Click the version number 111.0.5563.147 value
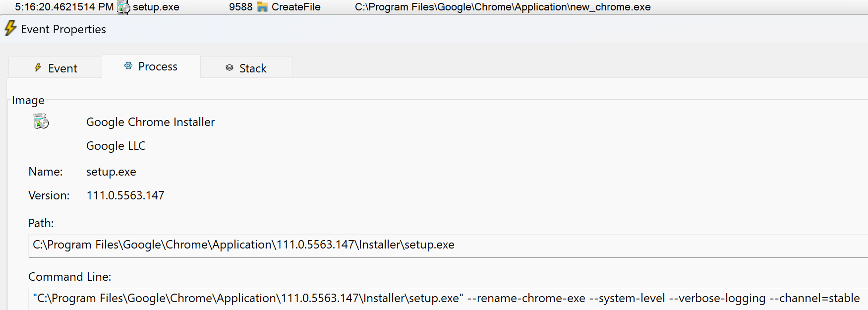868x310 pixels. 125,195
